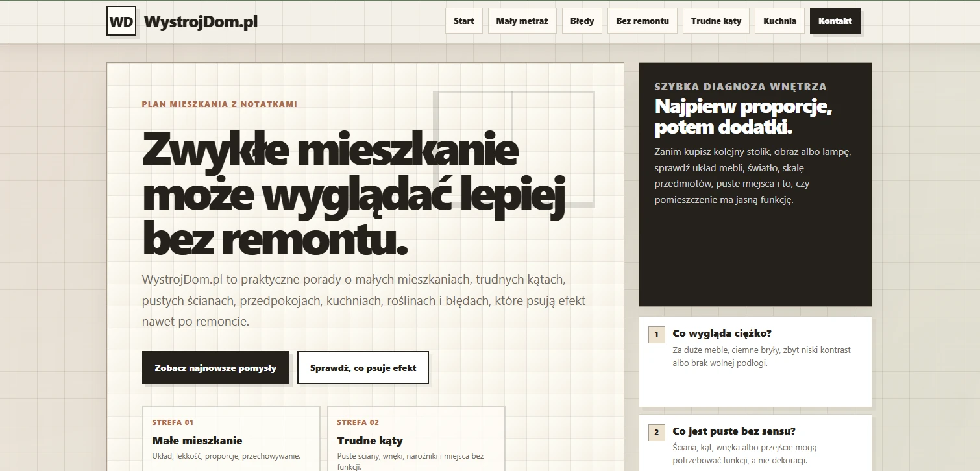
Task: Select the heading Co wygląda ciężko?
Action: 722,333
